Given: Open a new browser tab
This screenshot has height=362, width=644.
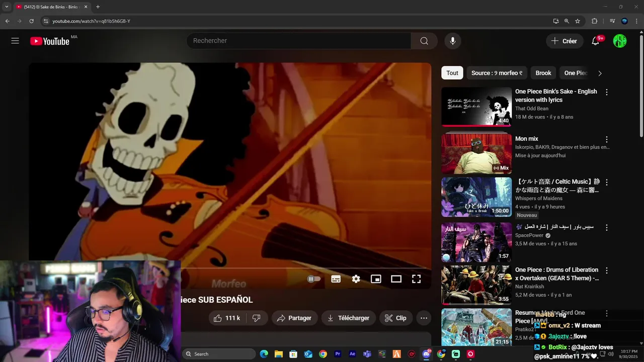Looking at the screenshot, I should (98, 7).
